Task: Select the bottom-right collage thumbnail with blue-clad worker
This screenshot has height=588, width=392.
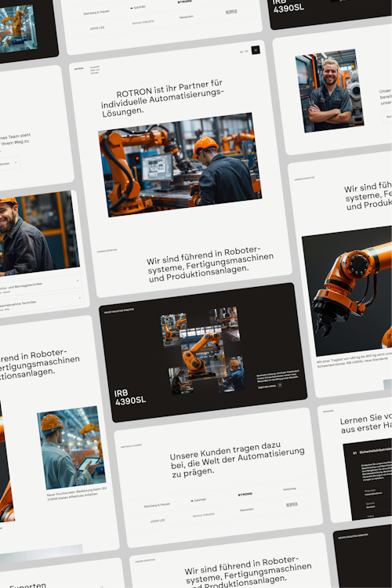Action: [x=233, y=374]
